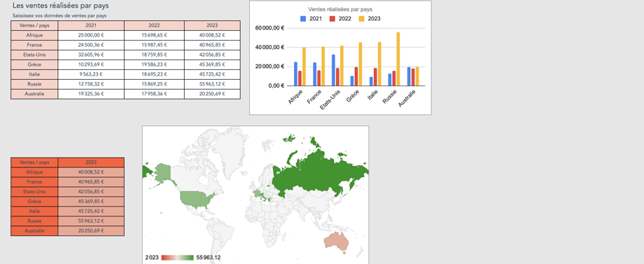Click the Etats-Unis row label in top table
Screen dimensions: 644x264
[x=34, y=55]
